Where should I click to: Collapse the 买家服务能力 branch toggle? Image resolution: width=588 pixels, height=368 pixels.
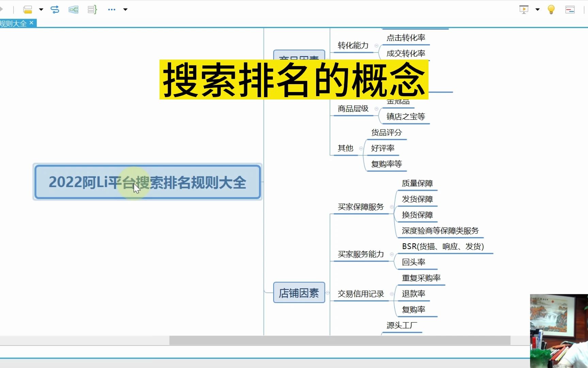[392, 254]
